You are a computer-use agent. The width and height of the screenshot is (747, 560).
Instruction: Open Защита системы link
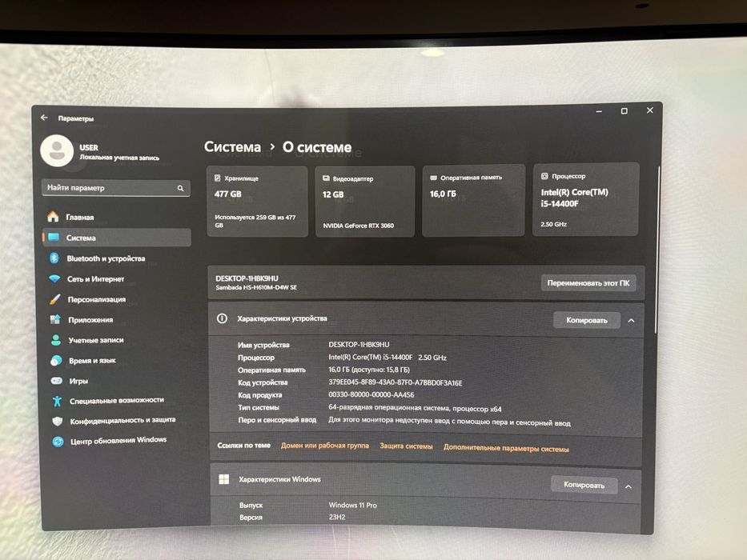tap(407, 446)
